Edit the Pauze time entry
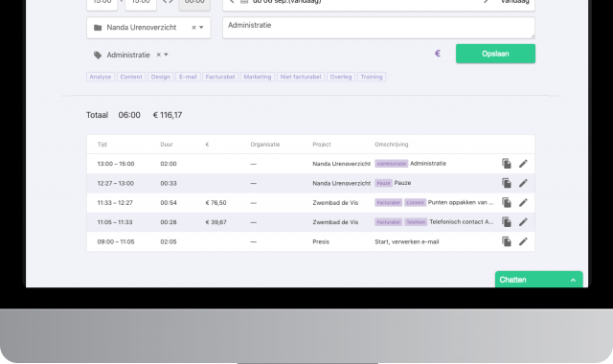 [523, 183]
